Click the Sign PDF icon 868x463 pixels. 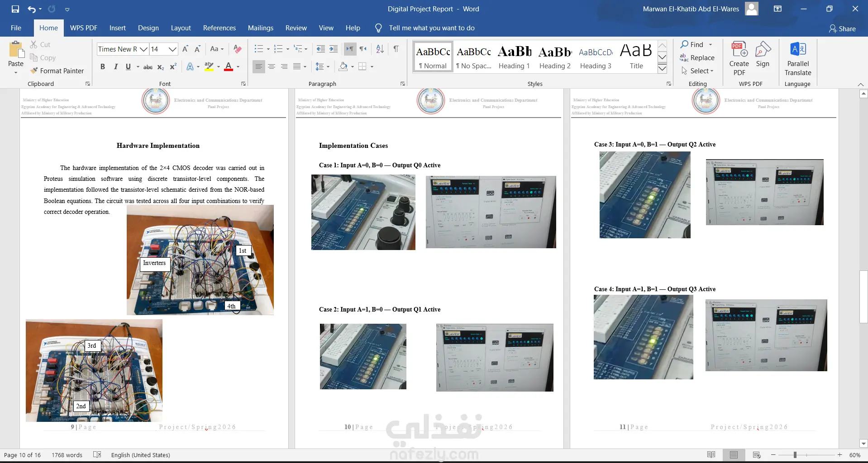click(763, 54)
